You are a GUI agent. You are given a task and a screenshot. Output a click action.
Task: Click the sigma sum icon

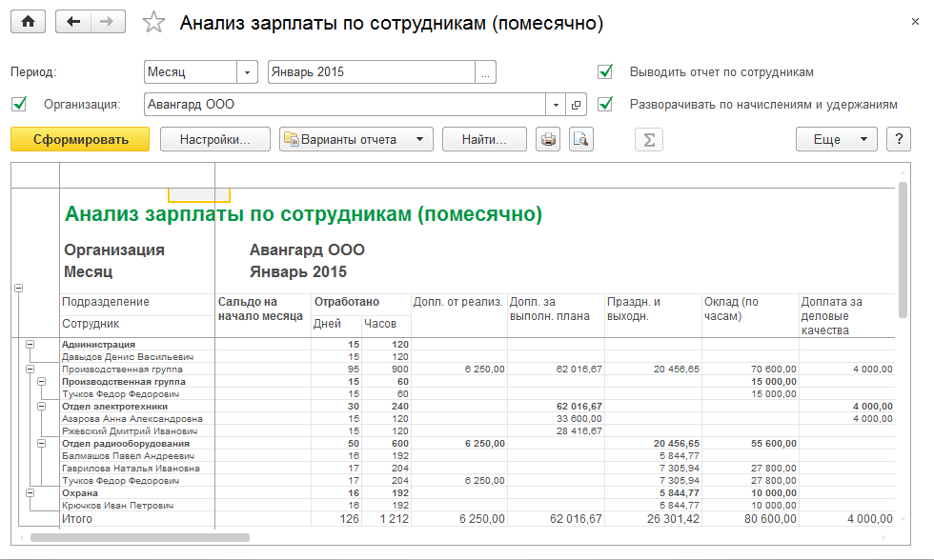649,140
